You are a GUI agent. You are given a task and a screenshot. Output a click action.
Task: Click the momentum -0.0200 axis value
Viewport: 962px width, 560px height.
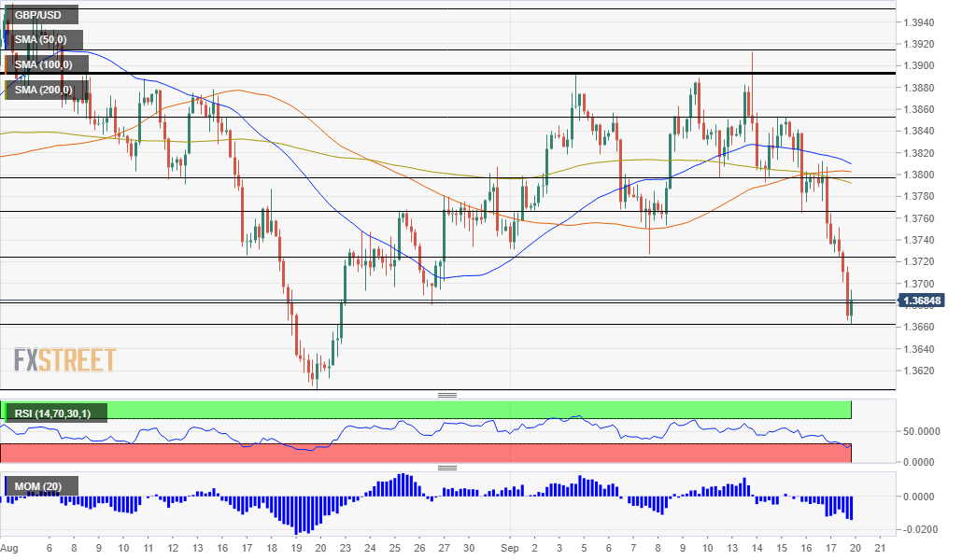click(920, 529)
